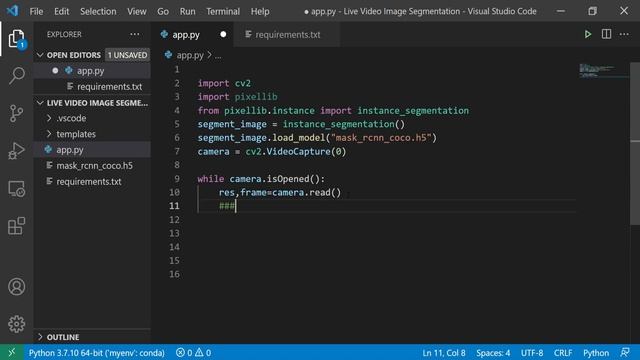This screenshot has width=640, height=360.
Task: Click the 1 UNSAVED badge
Action: [x=127, y=55]
